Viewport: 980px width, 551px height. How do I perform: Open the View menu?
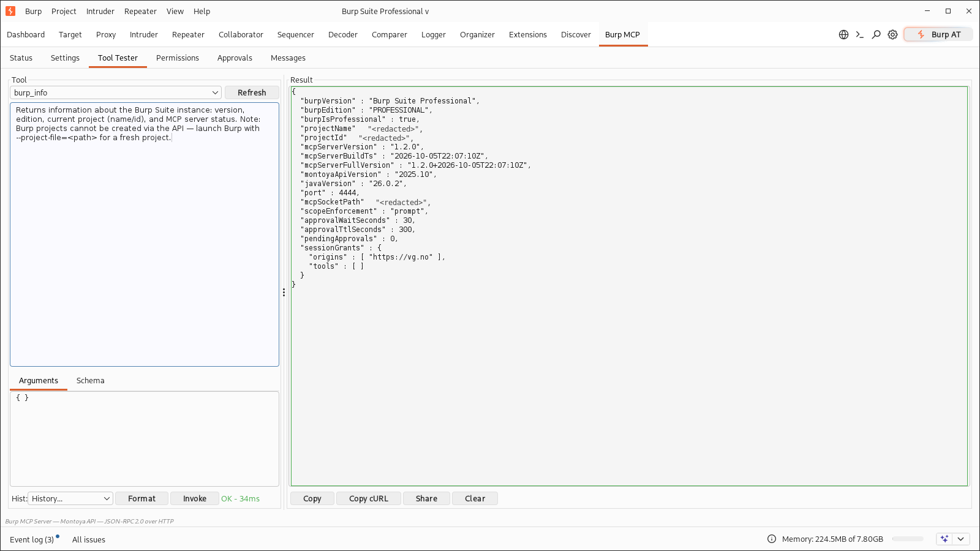[175, 11]
